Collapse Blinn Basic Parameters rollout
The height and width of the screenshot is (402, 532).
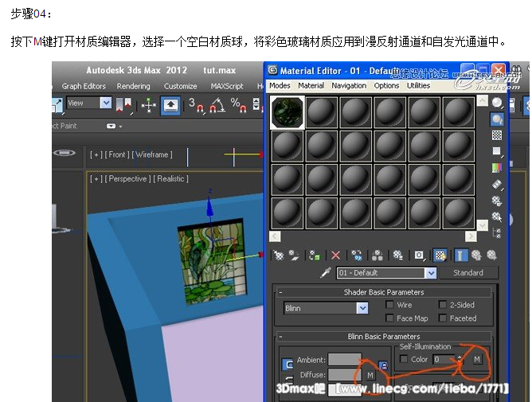point(280,337)
